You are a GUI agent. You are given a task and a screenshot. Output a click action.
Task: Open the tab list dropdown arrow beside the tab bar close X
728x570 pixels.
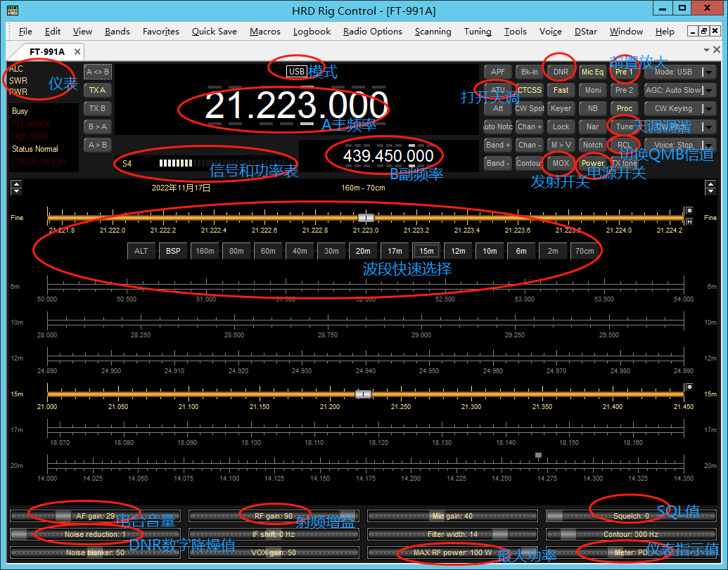(x=707, y=50)
